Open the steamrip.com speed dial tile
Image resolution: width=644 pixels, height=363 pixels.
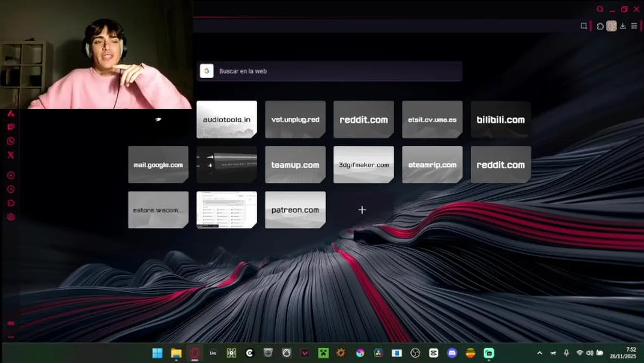click(x=432, y=164)
